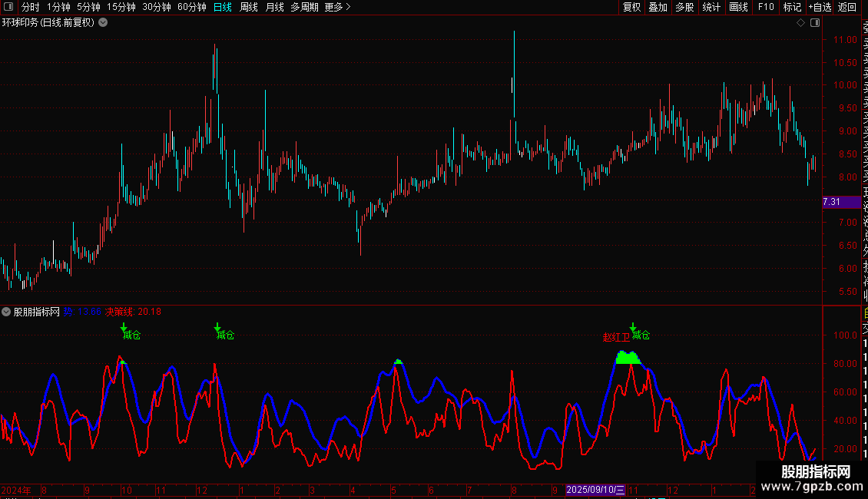Image resolution: width=868 pixels, height=499 pixels.
Task: Open the 多周期 multi-period view
Action: tap(304, 7)
